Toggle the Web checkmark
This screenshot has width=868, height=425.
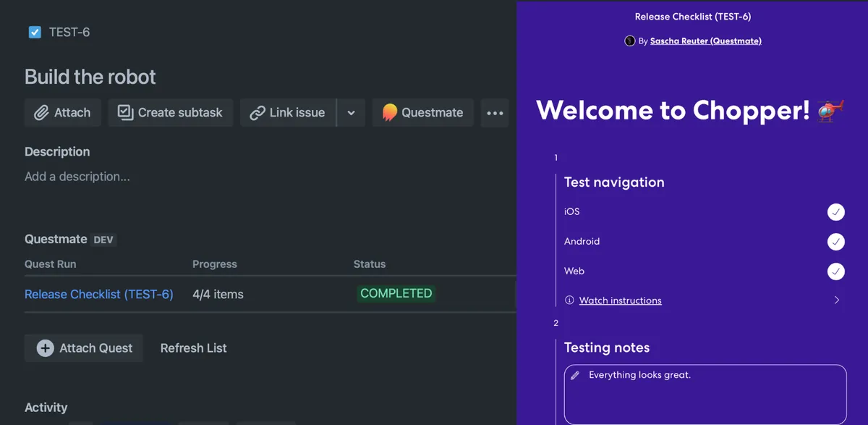point(836,272)
